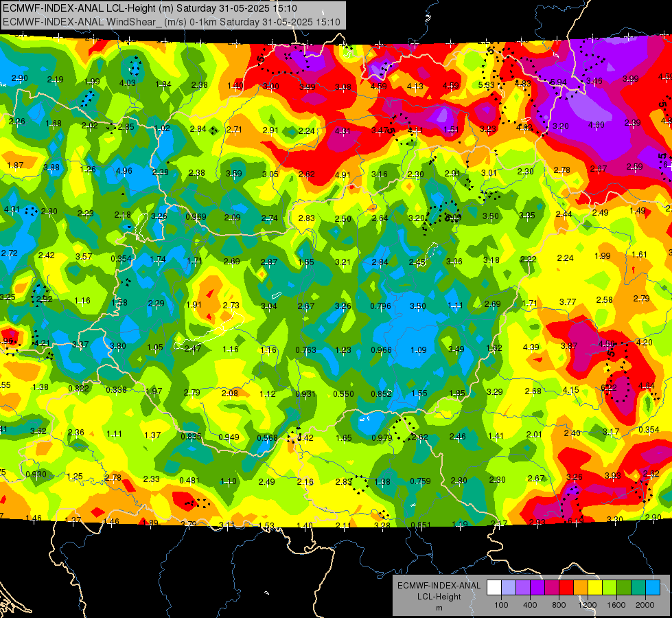Click the wind shear value 0.851

[x=420, y=525]
